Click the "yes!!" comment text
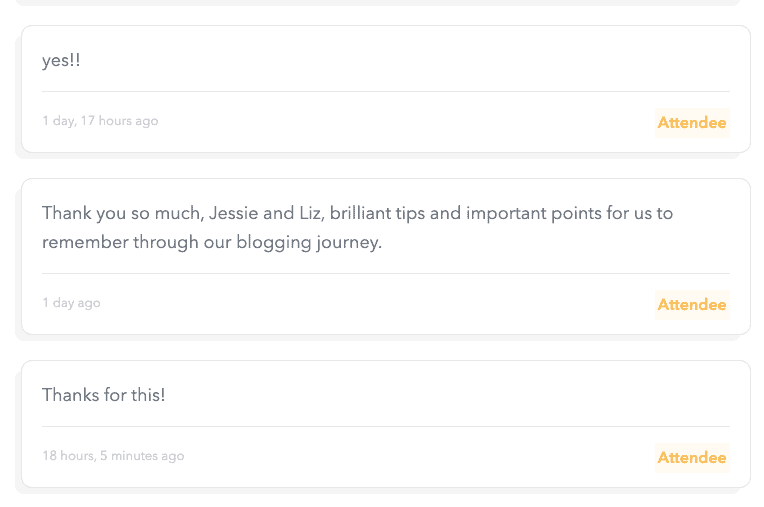The width and height of the screenshot is (764, 507). click(x=61, y=61)
